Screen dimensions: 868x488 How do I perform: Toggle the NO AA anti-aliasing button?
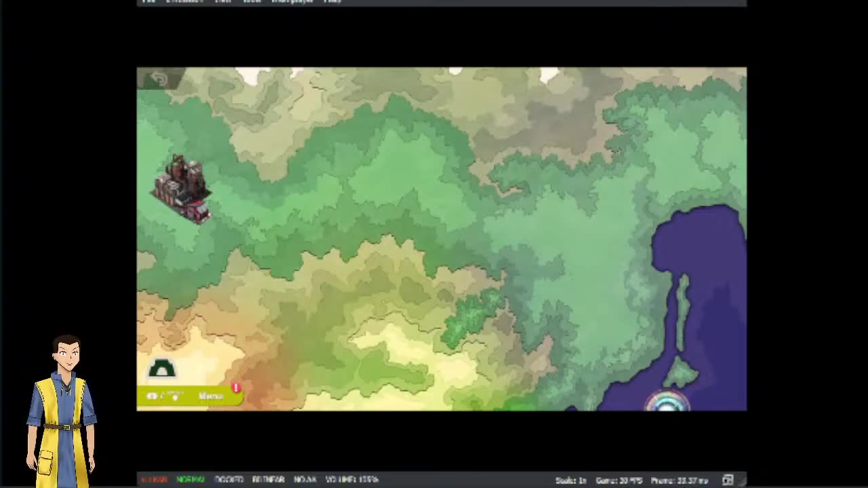coord(304,480)
